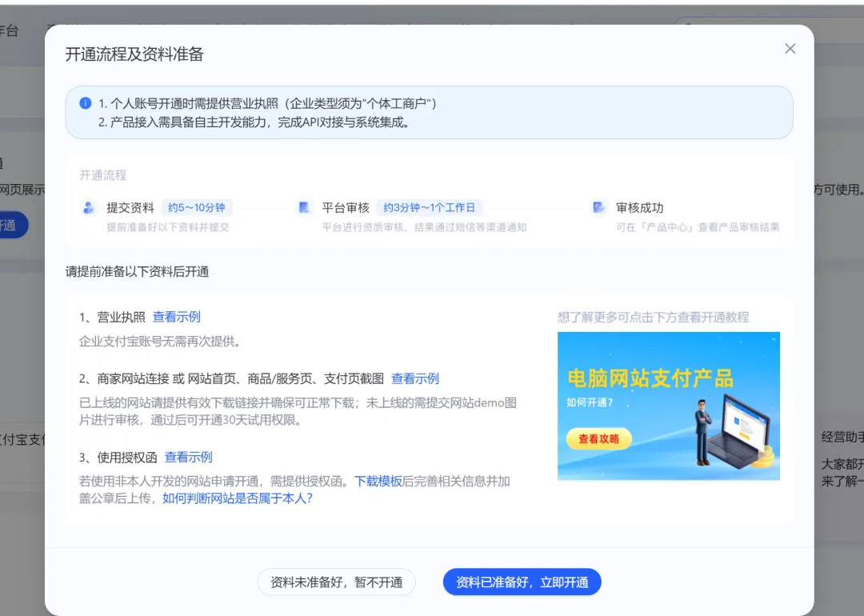Open 查看示例 for 商家网站连接 item
The image size is (864, 616).
415,379
